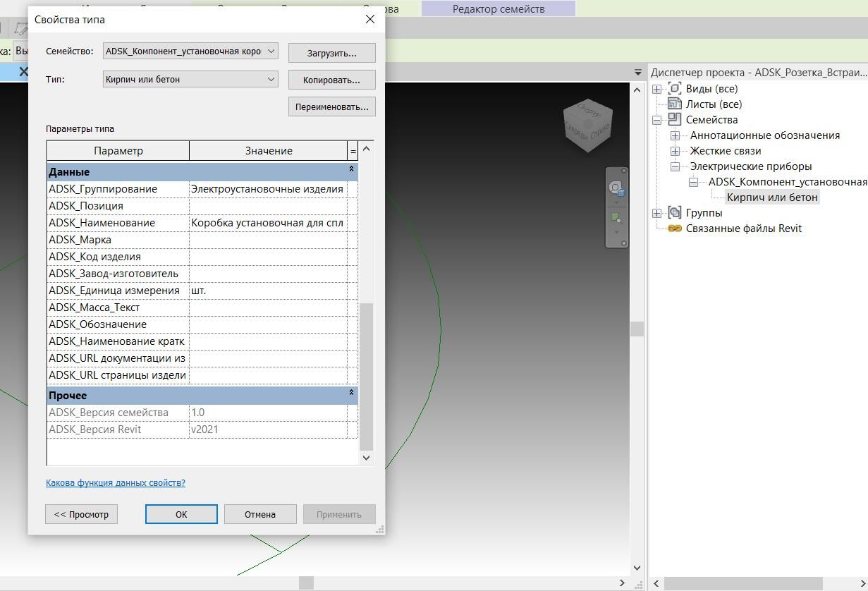The width and height of the screenshot is (868, 591).
Task: Select the ADSK_Наименование кратк parameter name
Action: click(x=117, y=341)
